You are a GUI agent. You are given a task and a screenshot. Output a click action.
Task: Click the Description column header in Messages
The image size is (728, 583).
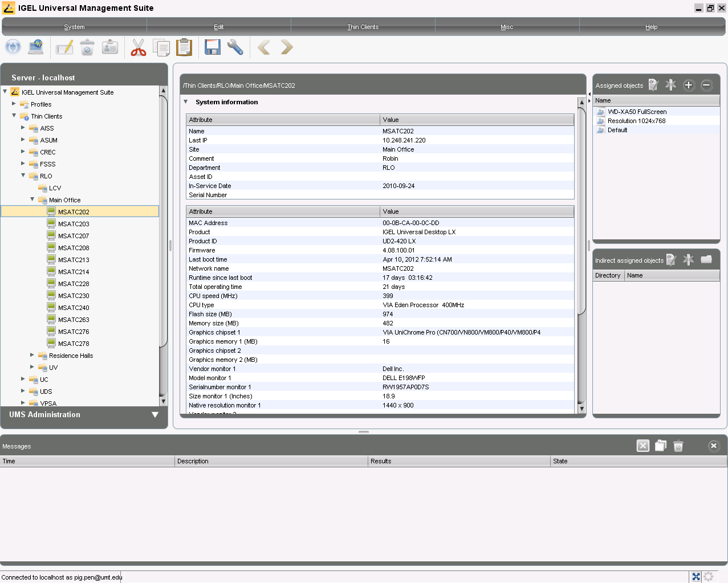[x=271, y=461]
